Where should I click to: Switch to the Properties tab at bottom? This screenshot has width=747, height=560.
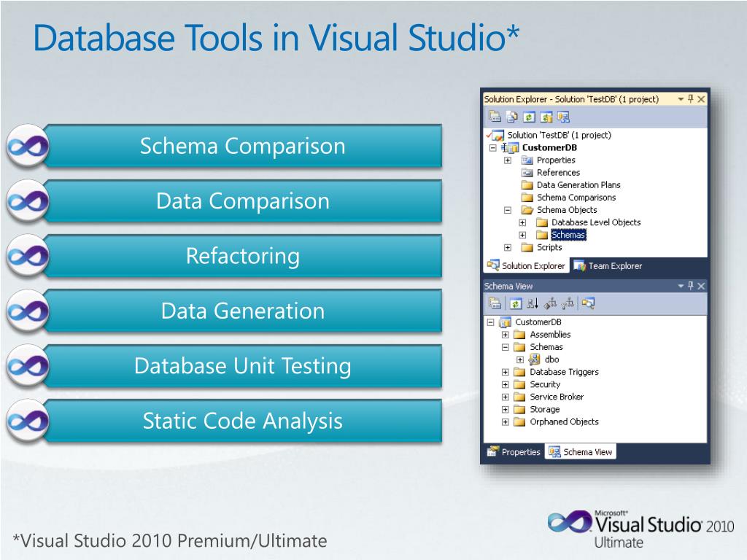tap(514, 452)
